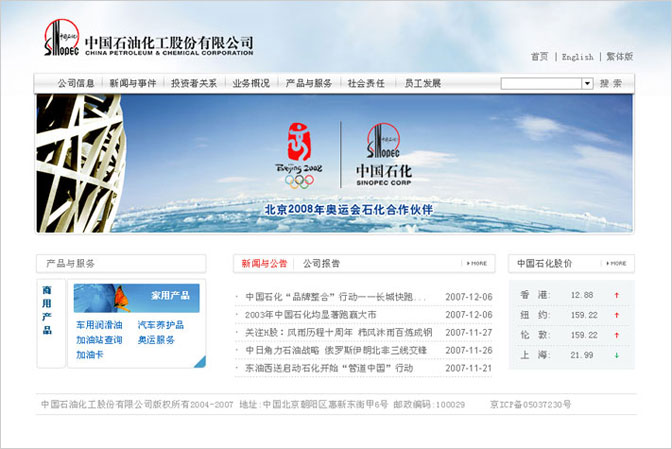The image size is (672, 449).
Task: Click banner text 北京2008年奥运会石化合作伙伴
Action: [x=349, y=210]
